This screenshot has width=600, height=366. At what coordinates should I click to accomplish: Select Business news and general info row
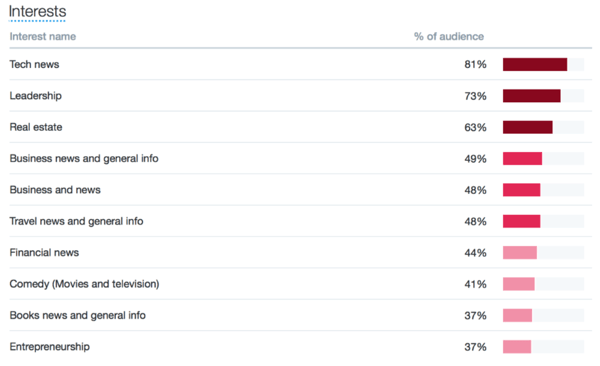pyautogui.click(x=300, y=158)
